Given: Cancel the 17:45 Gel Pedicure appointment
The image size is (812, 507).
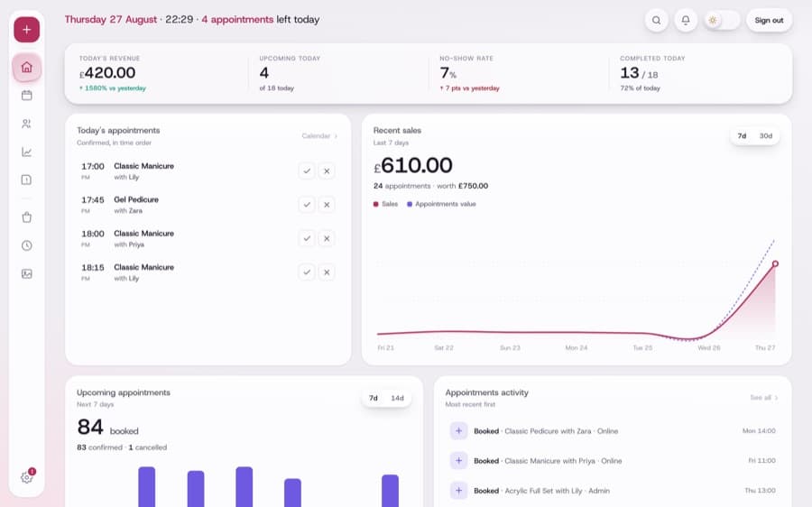Looking at the screenshot, I should tap(327, 205).
